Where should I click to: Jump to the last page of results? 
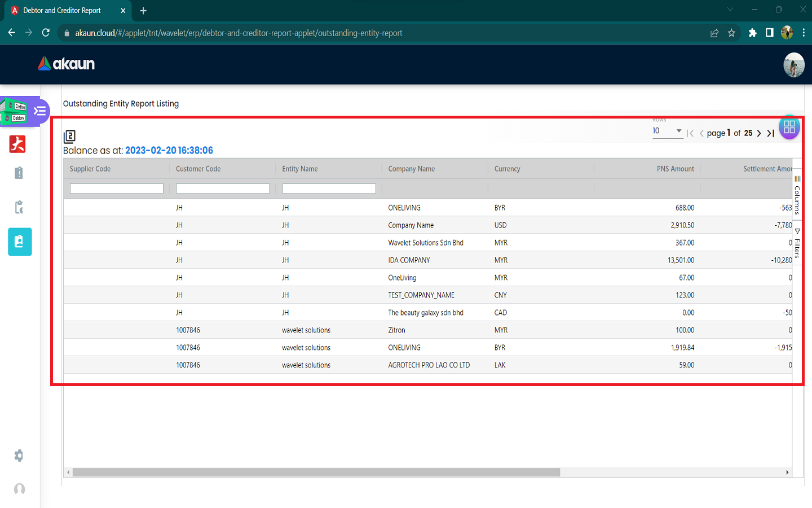click(x=770, y=133)
